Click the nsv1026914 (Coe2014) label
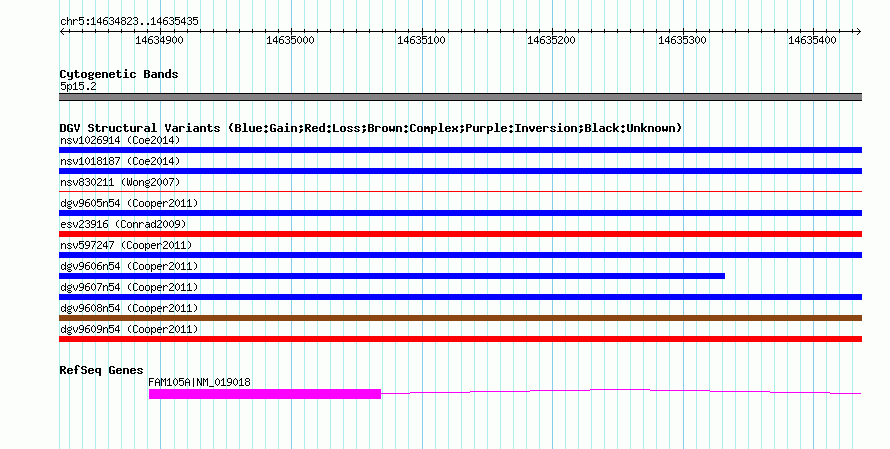Viewport: 890px width, 449px height. pos(120,140)
